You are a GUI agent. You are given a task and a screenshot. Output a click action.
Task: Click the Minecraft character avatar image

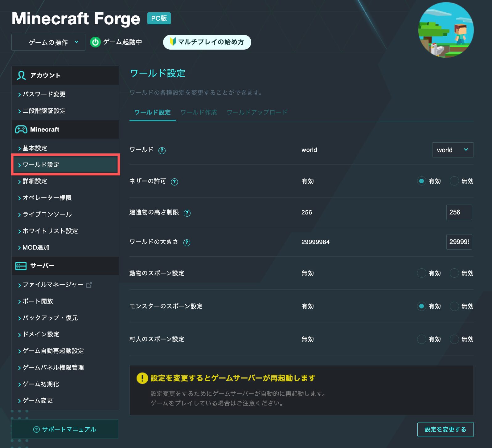tap(446, 30)
